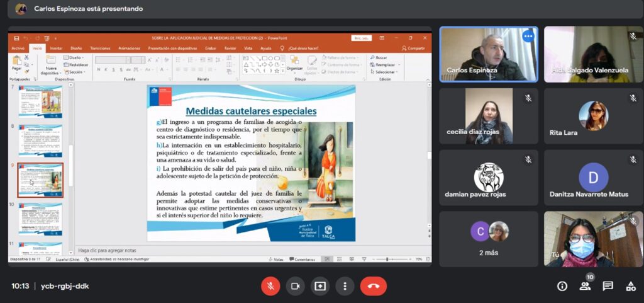Image resolution: width=644 pixels, height=303 pixels.
Task: Show the participants list
Action: pyautogui.click(x=585, y=286)
